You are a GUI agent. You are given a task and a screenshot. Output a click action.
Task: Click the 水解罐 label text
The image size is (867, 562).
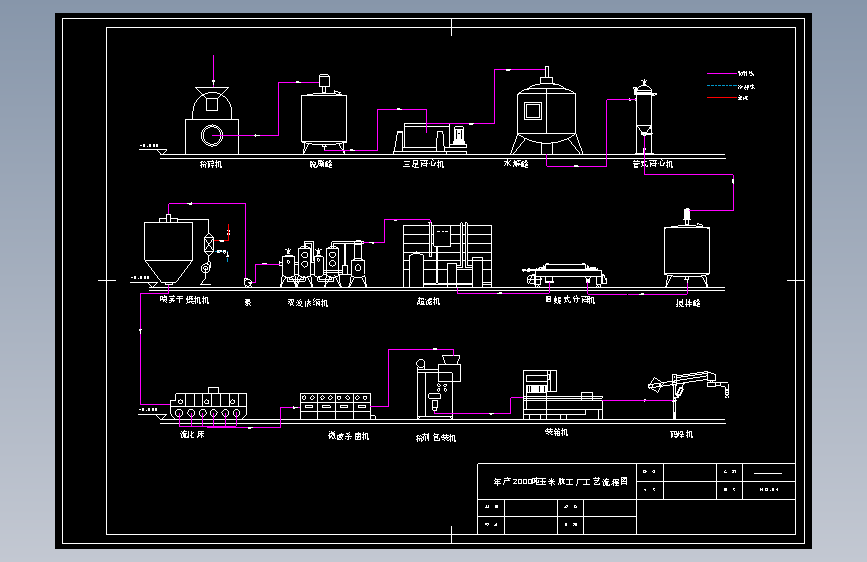click(x=515, y=164)
